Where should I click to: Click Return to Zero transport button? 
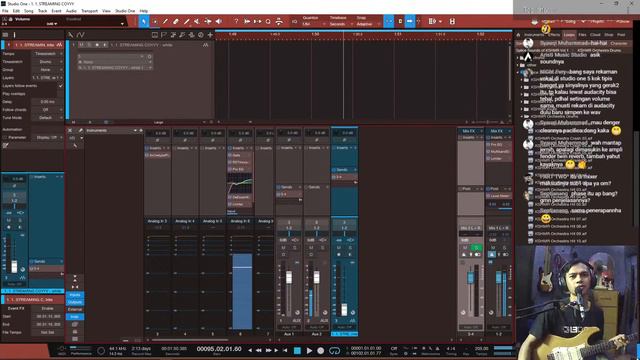pos(285,351)
